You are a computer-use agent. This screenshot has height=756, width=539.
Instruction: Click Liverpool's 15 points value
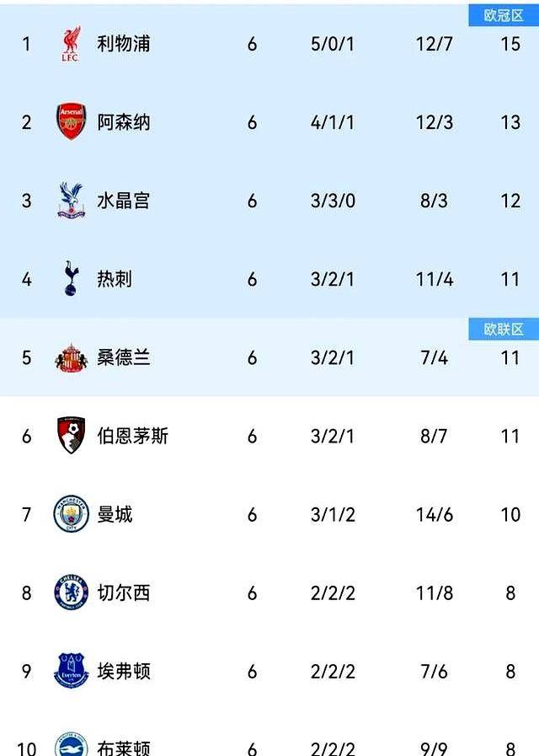pos(510,45)
